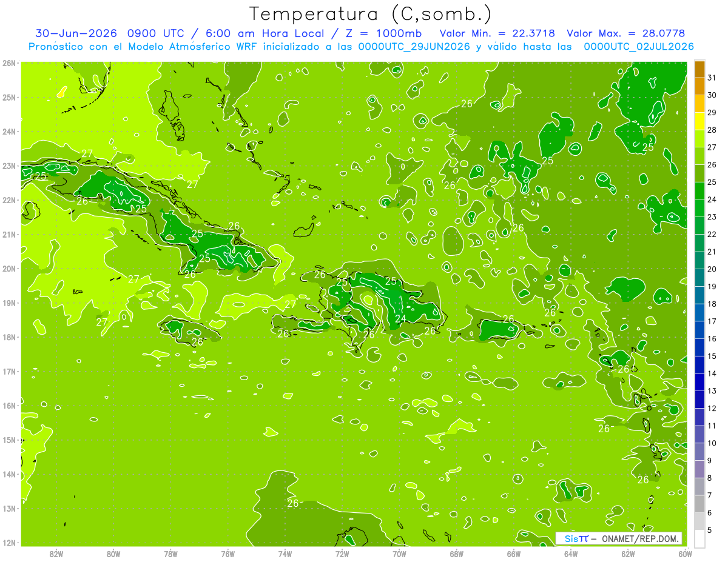
Task: Pick the dark orange swatch atop colorbar
Action: [699, 69]
